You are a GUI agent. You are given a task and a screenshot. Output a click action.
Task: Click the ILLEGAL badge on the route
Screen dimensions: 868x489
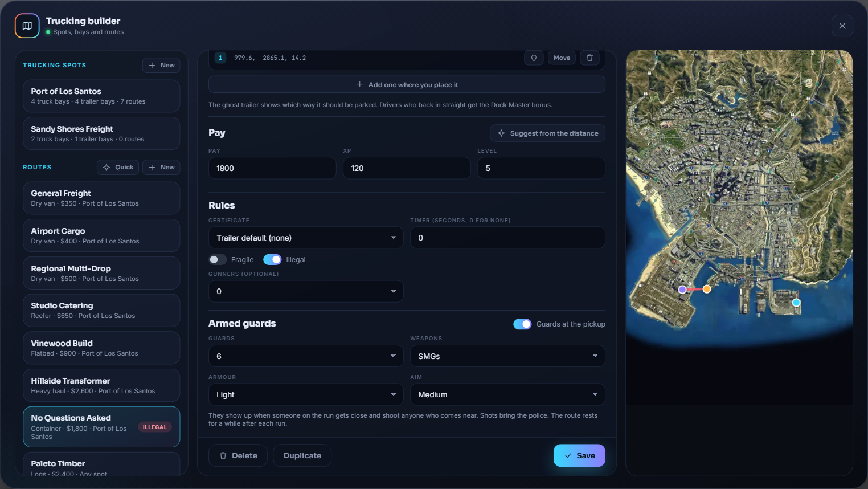pyautogui.click(x=155, y=427)
